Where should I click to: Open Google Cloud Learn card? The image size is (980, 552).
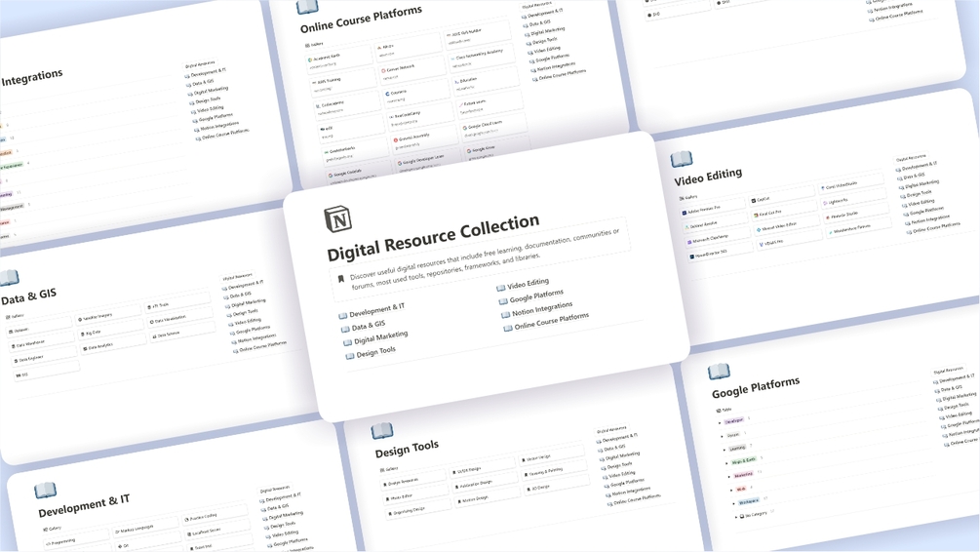(493, 128)
